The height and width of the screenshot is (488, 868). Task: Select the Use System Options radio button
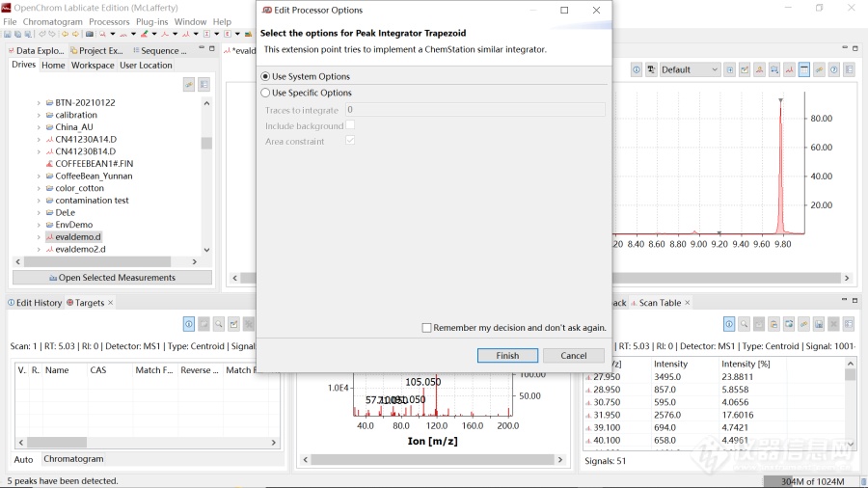(266, 76)
